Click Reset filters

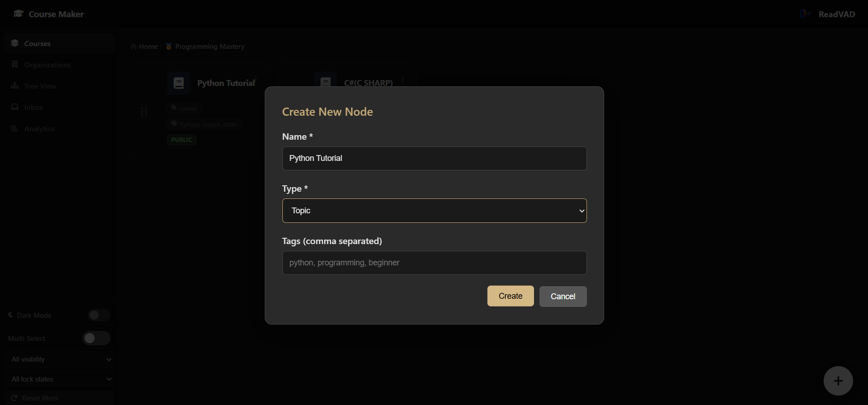(x=59, y=398)
